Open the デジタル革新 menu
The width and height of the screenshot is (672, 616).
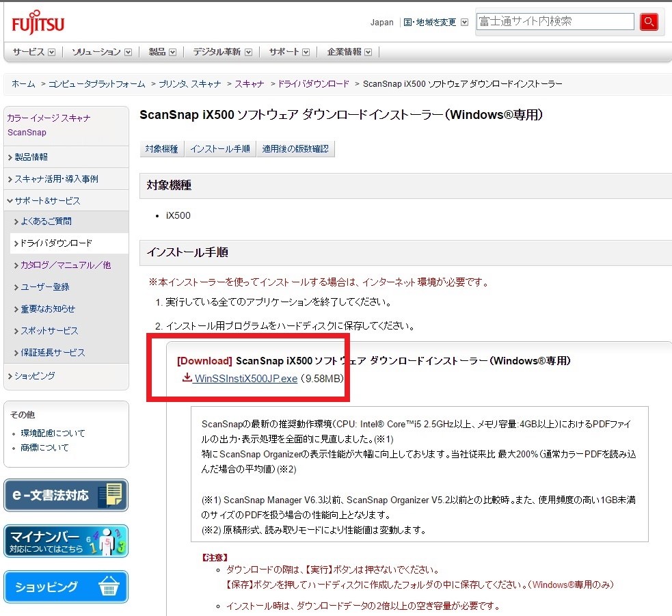coord(222,52)
